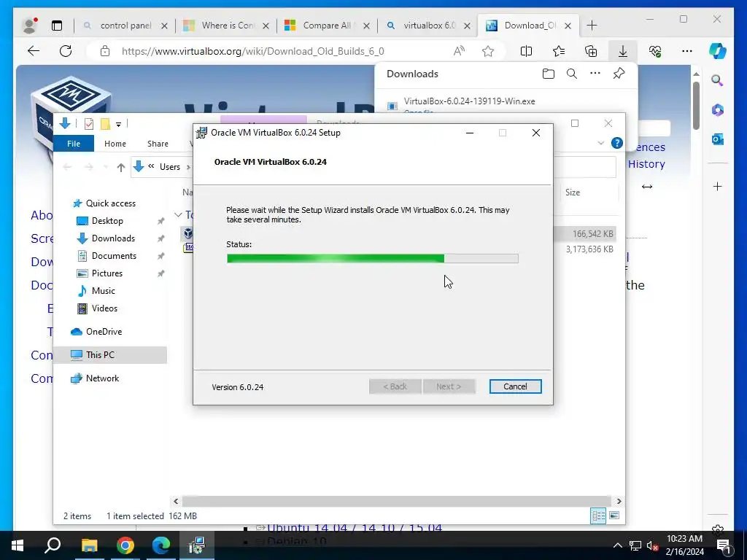Switch to the 'Where is Con' browser tab
747x560 pixels.
[x=228, y=26]
